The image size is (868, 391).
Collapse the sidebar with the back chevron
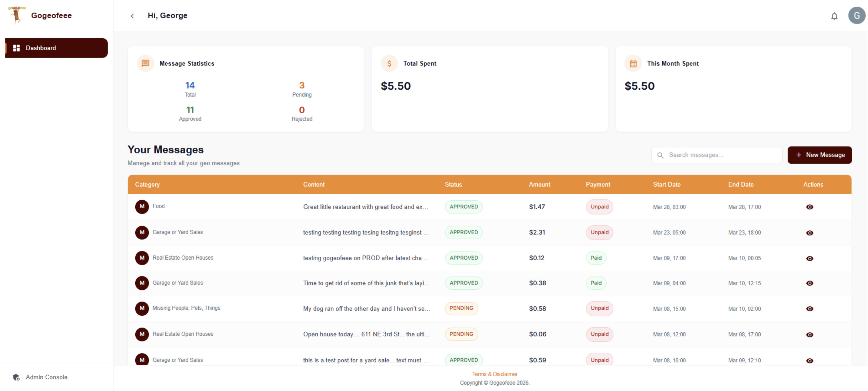132,16
